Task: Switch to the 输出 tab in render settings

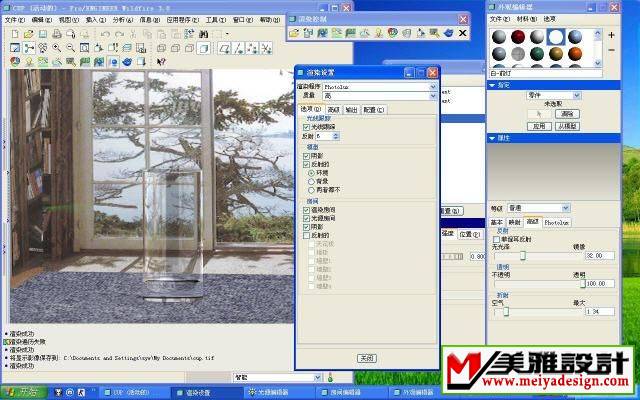Action: [x=351, y=110]
